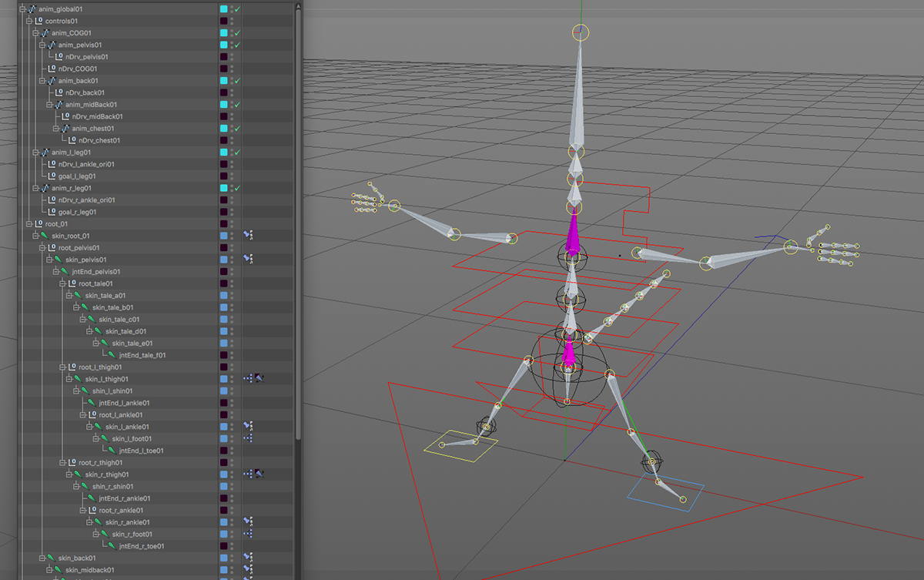Select nDrv_r_ankle_ori01 in the tree

click(86, 200)
